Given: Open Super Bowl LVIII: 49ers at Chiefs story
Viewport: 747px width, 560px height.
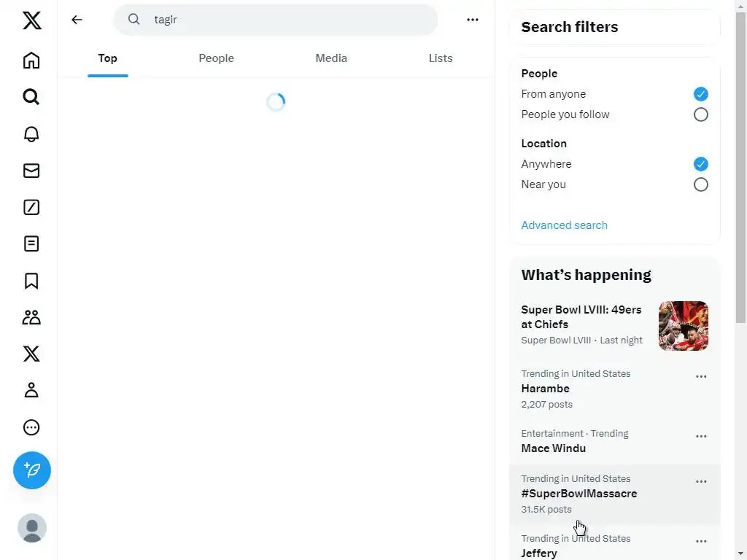Looking at the screenshot, I should 614,324.
